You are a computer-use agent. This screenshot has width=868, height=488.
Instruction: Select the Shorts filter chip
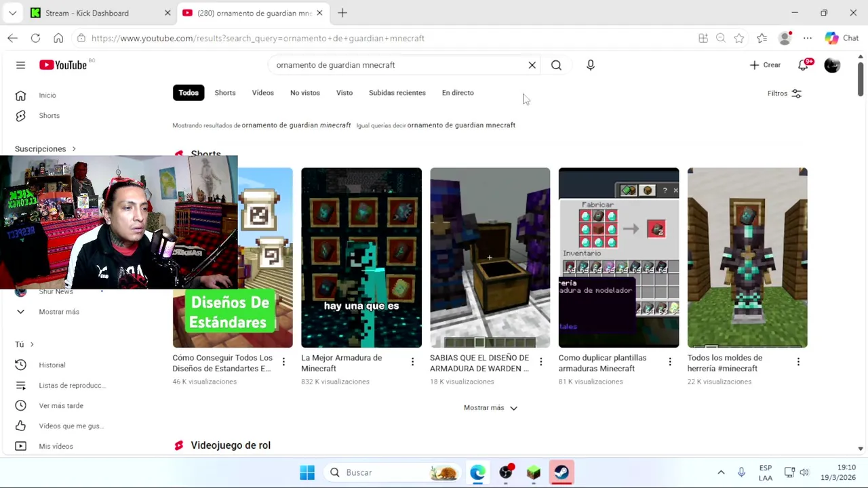[225, 93]
